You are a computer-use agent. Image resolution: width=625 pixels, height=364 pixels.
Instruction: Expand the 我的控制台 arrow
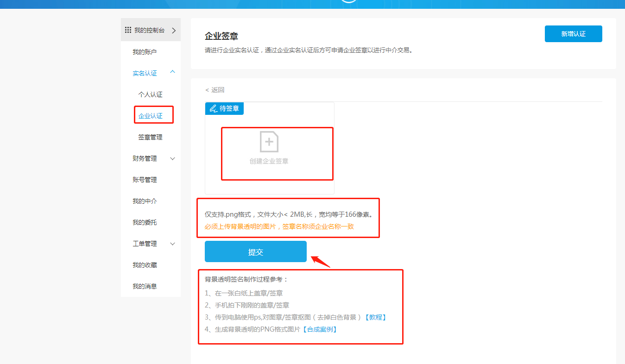tap(174, 31)
